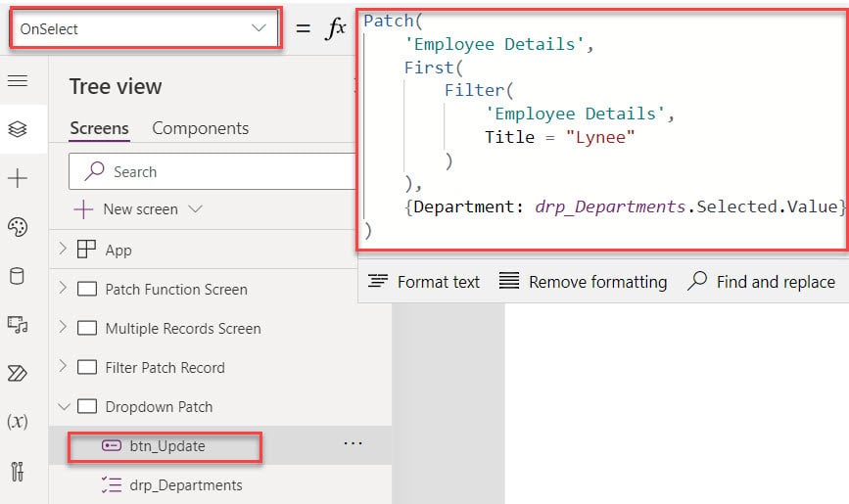
Task: Expand the Multiple Records Screen node
Action: [63, 327]
